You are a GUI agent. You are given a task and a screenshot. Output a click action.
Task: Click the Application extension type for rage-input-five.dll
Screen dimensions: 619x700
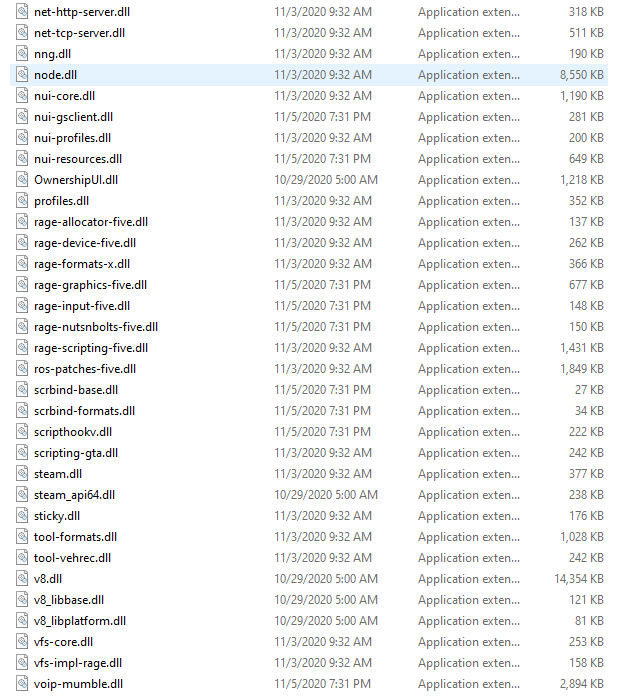(x=469, y=306)
